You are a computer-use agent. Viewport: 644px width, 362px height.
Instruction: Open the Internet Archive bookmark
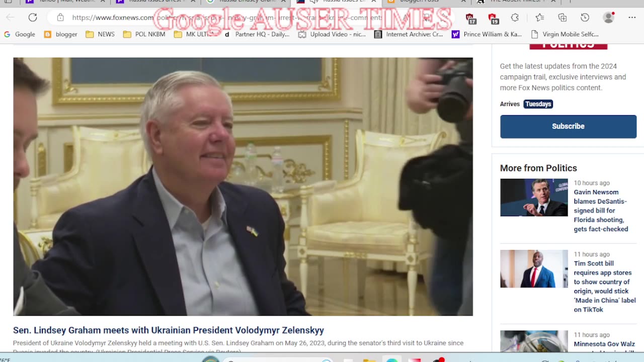point(409,34)
